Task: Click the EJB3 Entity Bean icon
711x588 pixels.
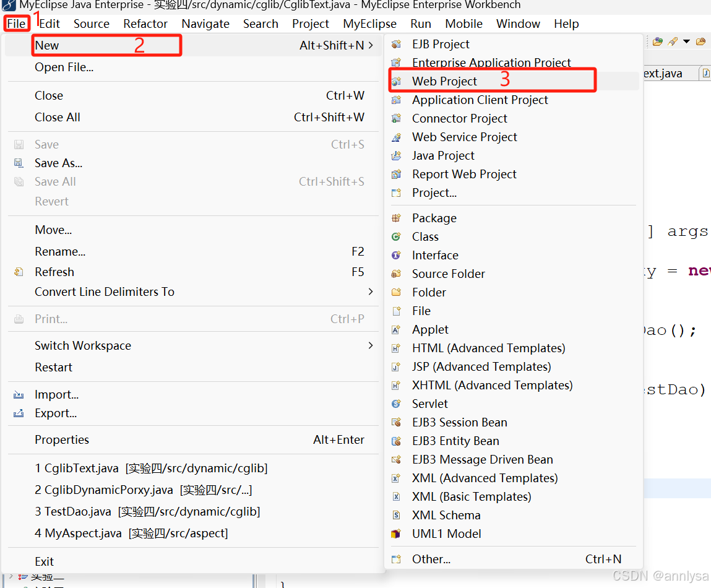Action: (396, 441)
